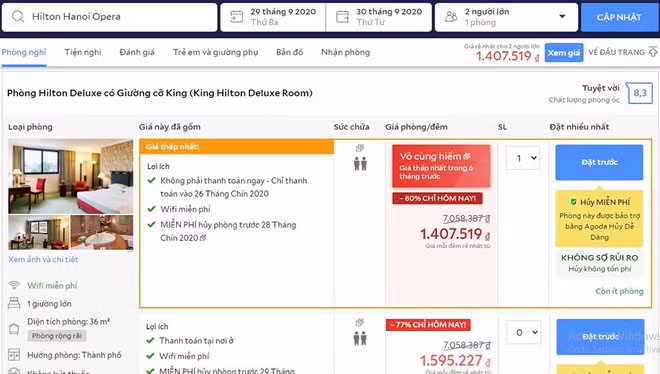660x374 pixels.
Task: Click VỀ ĐẦU TRANG link
Action: [616, 52]
